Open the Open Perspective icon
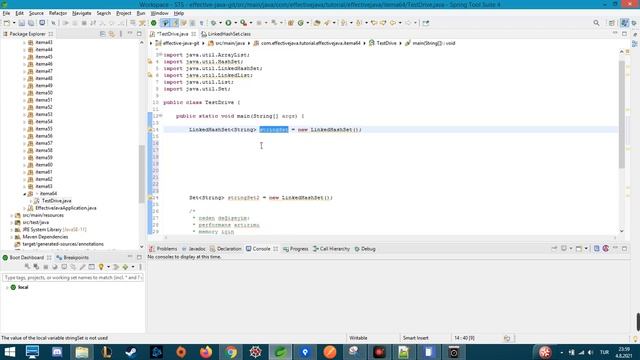 click(x=611, y=23)
